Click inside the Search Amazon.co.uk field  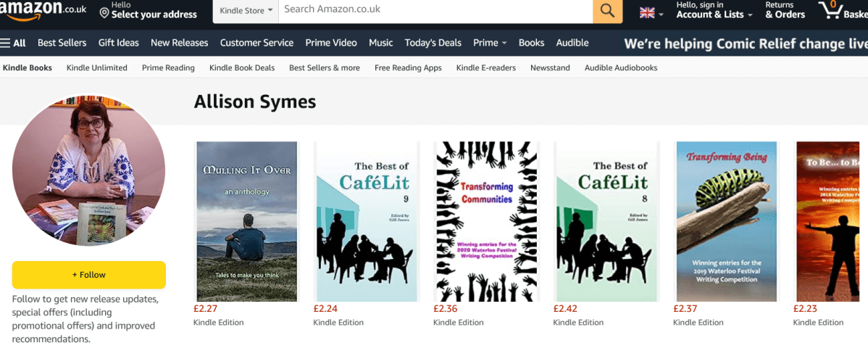[x=435, y=10]
